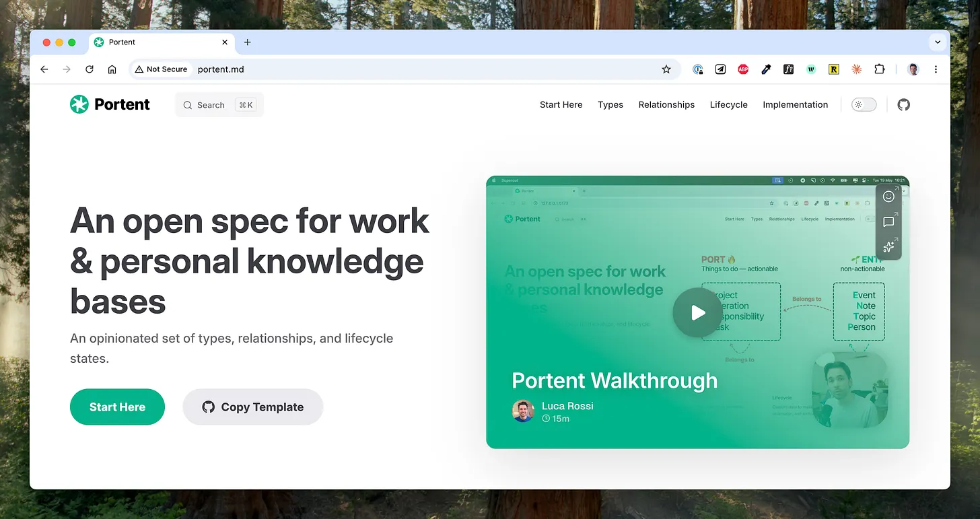Open the comment icon on the video
The width and height of the screenshot is (980, 519).
[888, 221]
